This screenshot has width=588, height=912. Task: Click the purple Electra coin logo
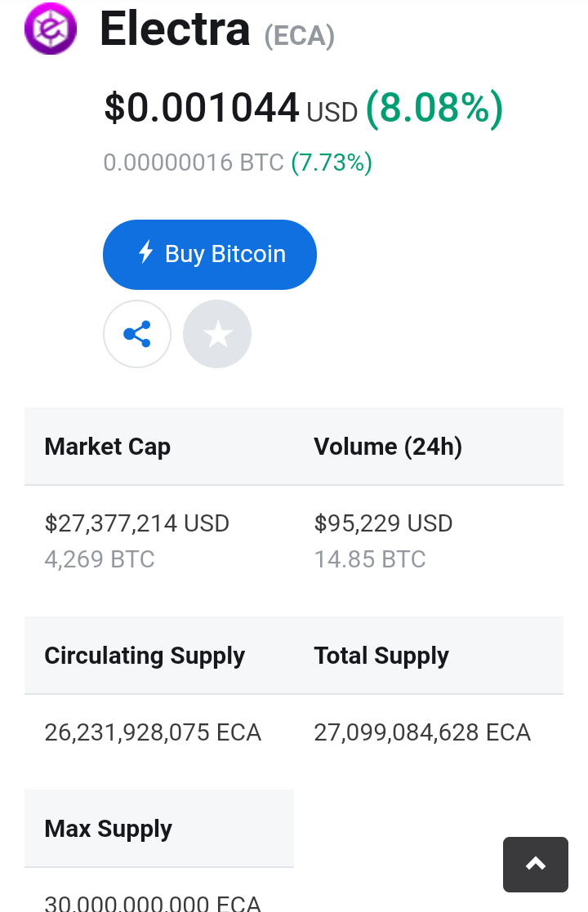pos(51,29)
